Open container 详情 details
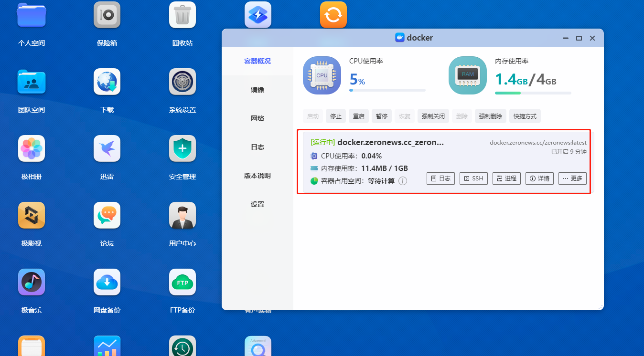Viewport: 644px width, 356px height. (539, 178)
